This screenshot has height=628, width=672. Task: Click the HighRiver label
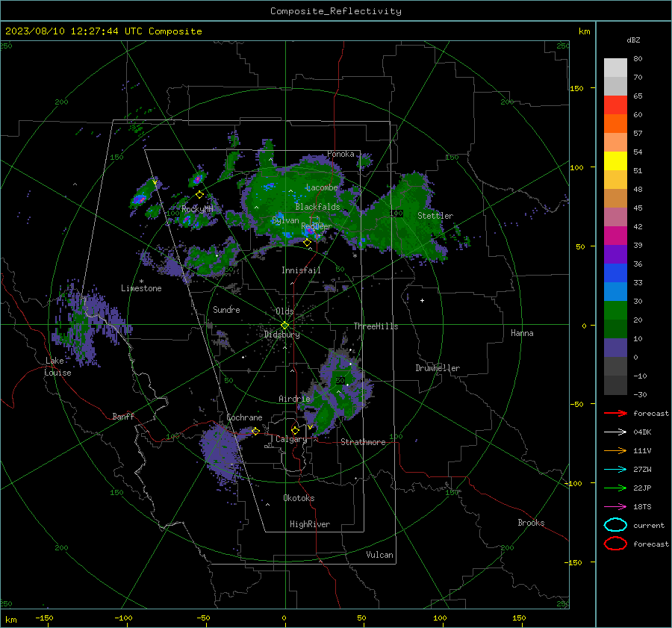[x=310, y=524]
